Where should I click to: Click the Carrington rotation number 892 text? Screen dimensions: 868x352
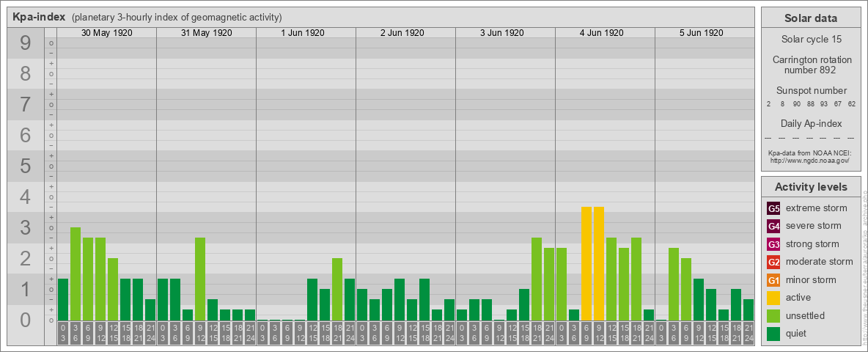pyautogui.click(x=811, y=65)
